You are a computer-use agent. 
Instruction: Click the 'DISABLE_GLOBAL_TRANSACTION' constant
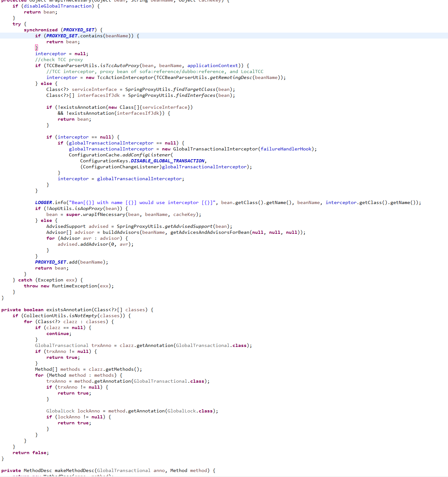point(168,161)
